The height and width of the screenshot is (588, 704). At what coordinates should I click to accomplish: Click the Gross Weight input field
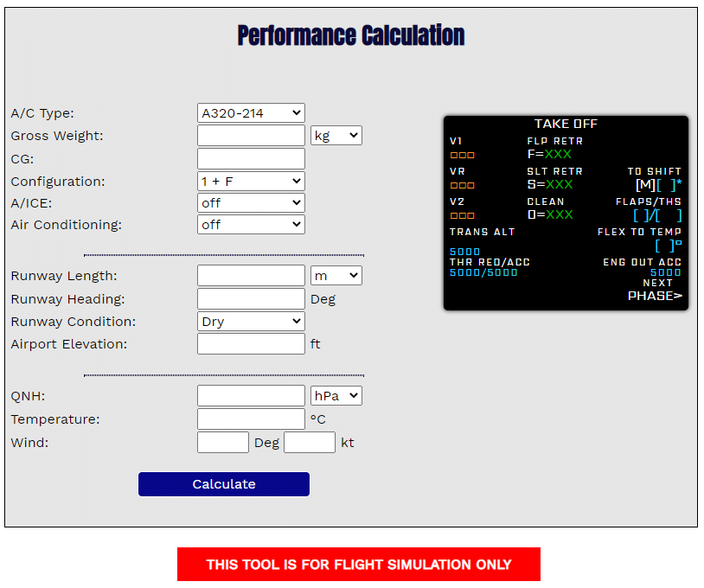click(251, 136)
